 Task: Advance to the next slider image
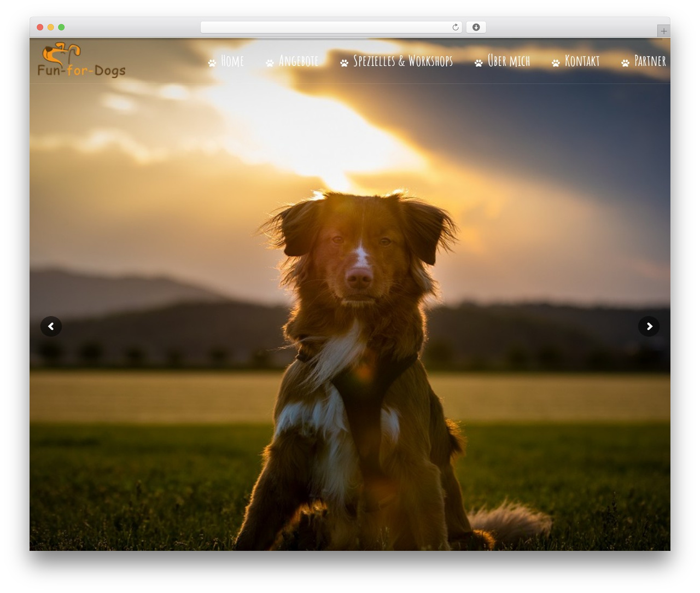point(649,327)
